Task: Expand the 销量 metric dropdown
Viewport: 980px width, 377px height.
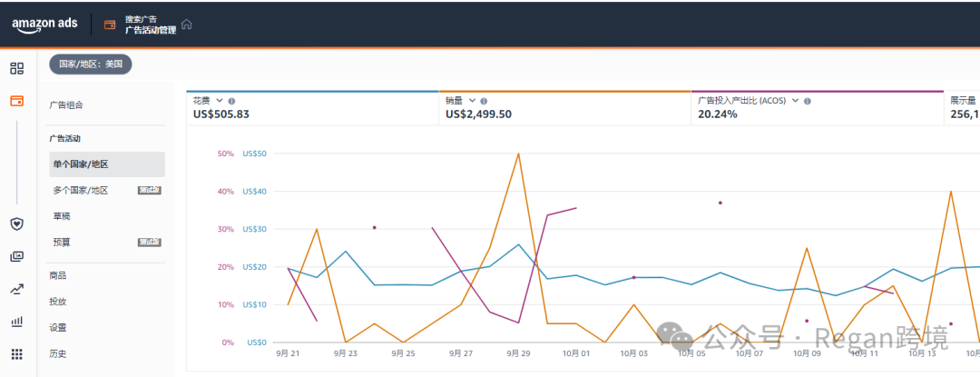Action: [472, 101]
